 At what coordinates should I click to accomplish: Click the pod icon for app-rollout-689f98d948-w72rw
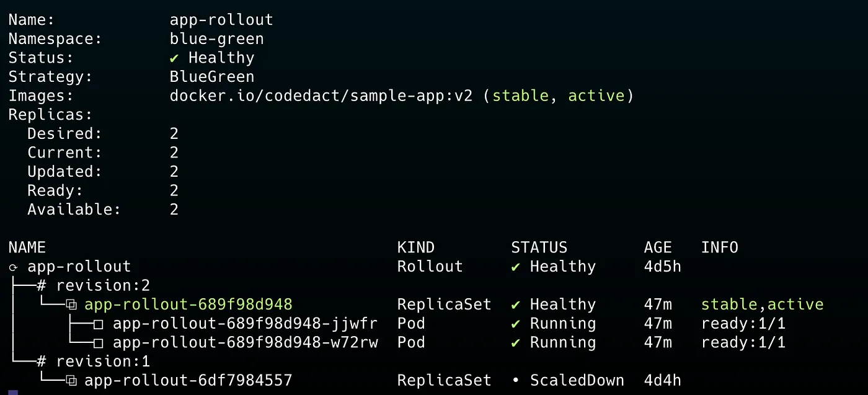[x=99, y=343]
